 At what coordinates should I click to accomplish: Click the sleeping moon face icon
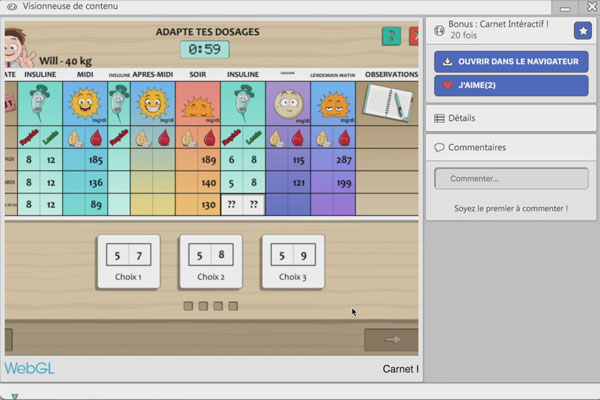click(x=288, y=102)
